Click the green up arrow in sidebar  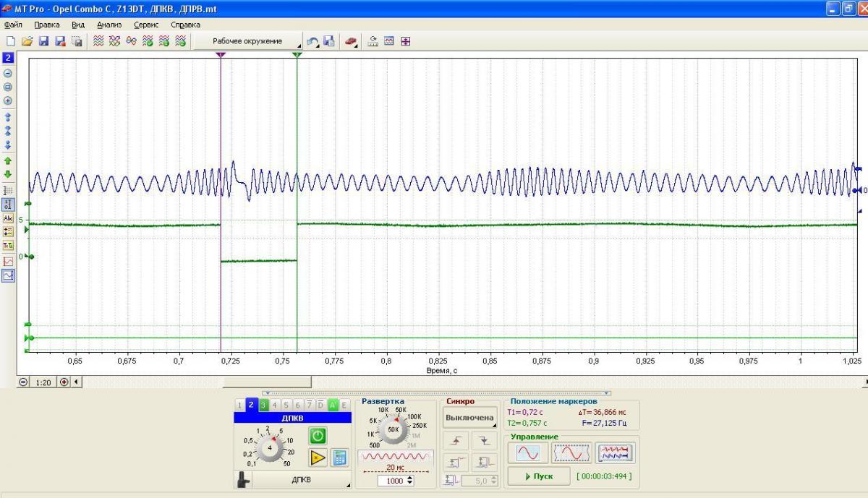[x=8, y=160]
